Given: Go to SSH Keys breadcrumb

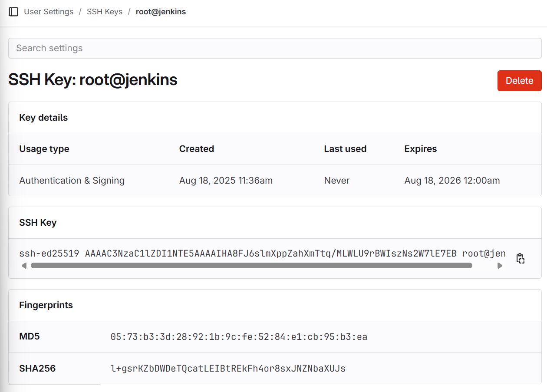Looking at the screenshot, I should click(x=105, y=12).
